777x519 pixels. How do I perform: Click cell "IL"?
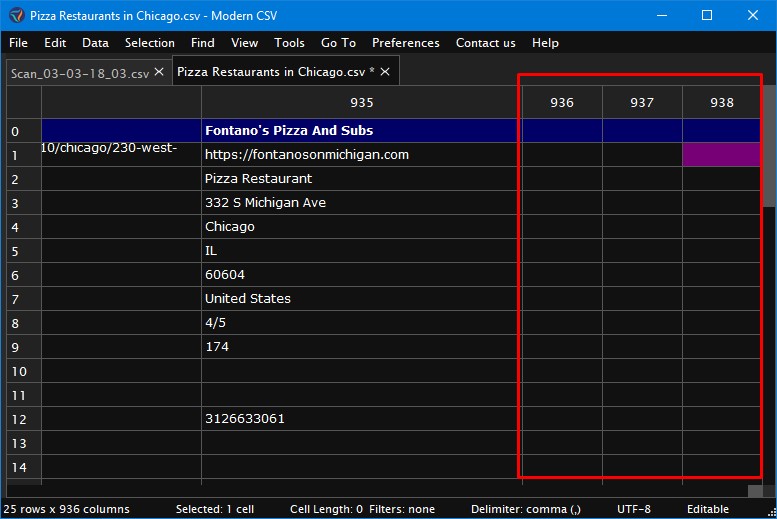tap(362, 251)
